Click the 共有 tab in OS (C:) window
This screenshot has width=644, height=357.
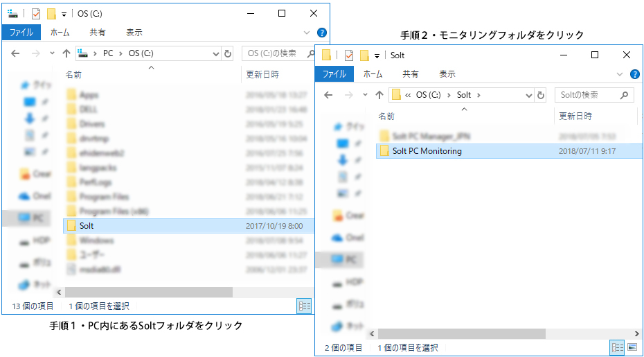click(x=98, y=33)
